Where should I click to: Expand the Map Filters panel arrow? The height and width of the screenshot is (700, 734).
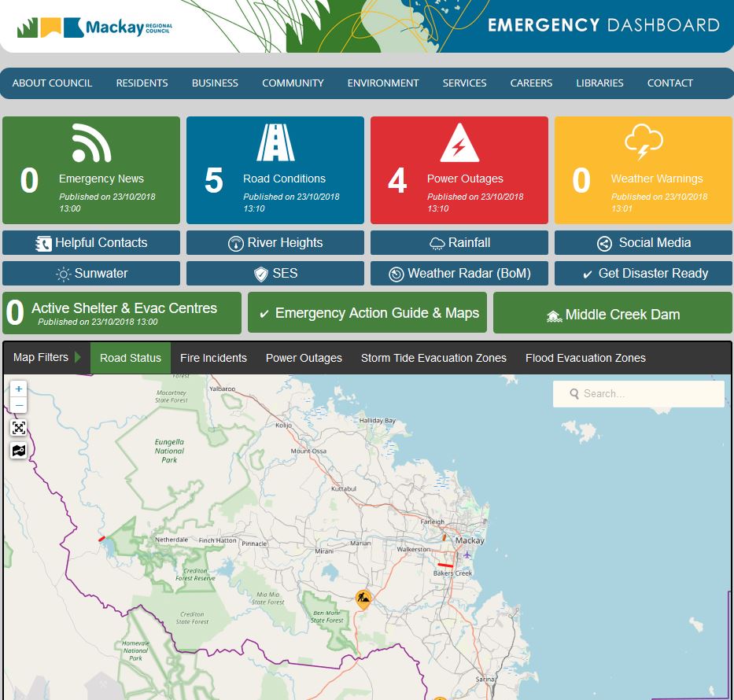click(x=77, y=357)
